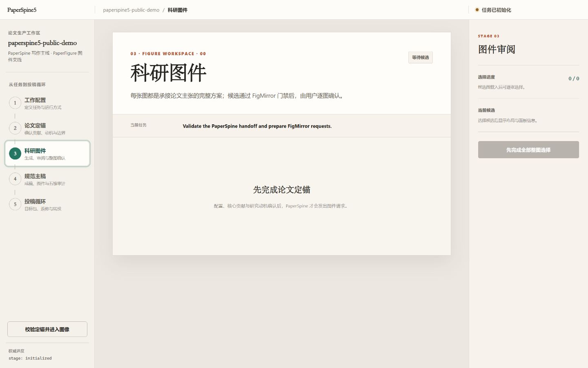588x368 pixels.
Task: Select the green step 3 circle
Action: point(15,154)
